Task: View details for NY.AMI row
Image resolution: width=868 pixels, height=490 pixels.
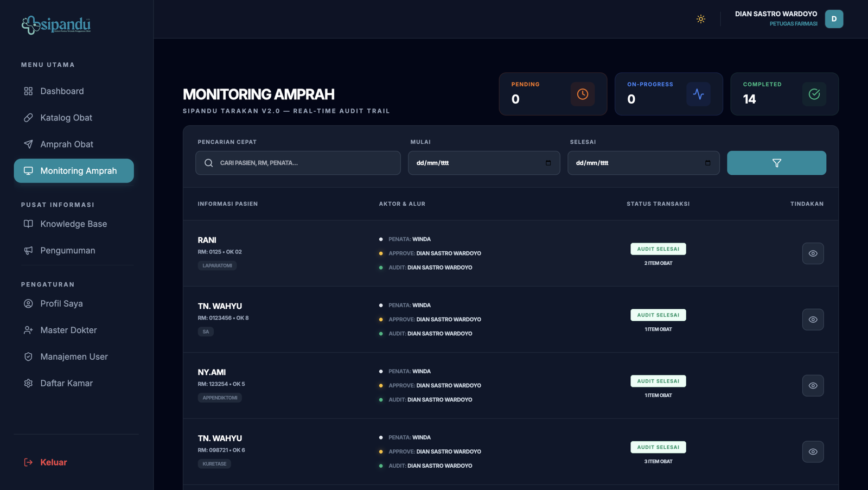Action: 813,386
